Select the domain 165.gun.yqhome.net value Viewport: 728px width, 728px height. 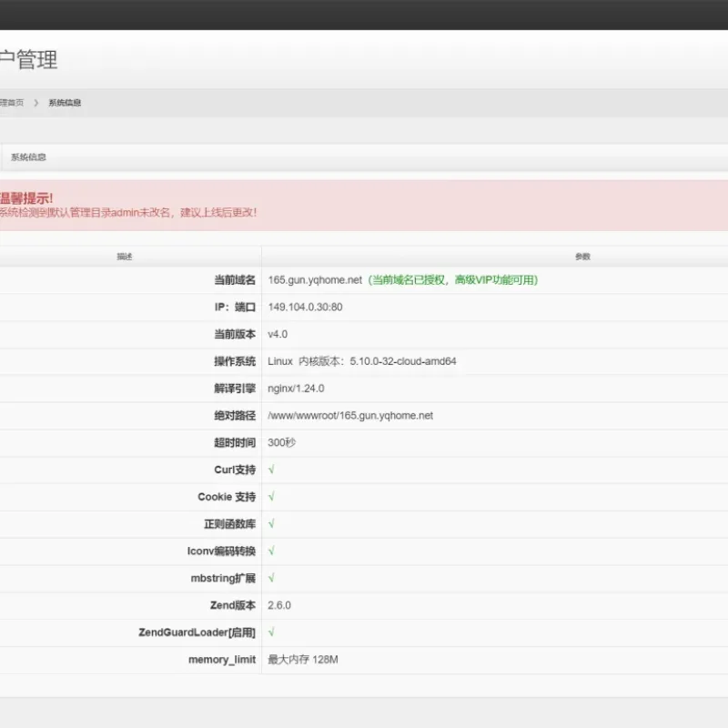point(315,280)
